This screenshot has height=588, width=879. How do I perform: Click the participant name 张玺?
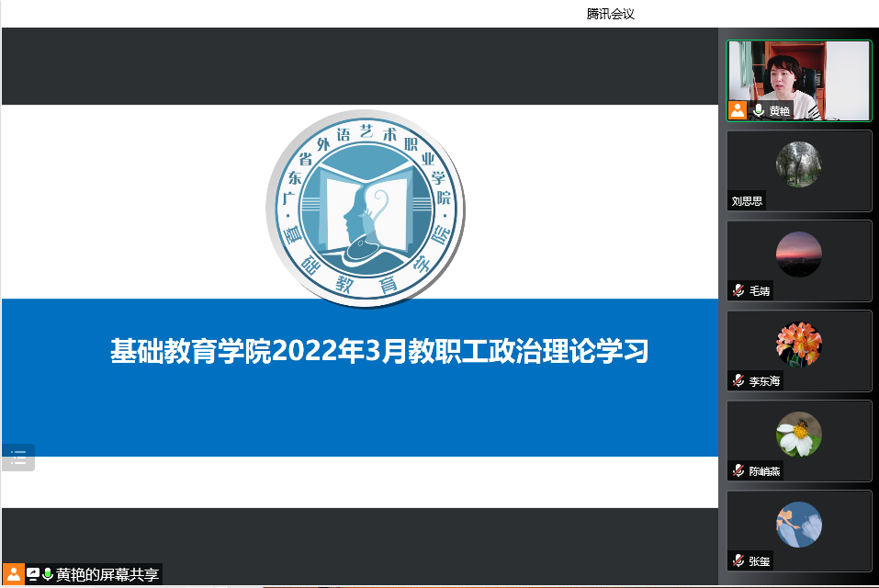click(760, 561)
